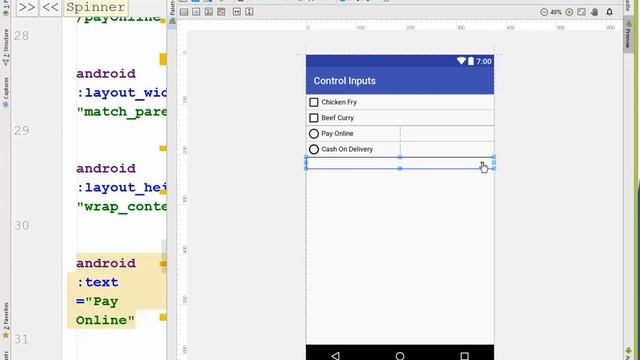This screenshot has width=640, height=360.
Task: Click the 49% zoom level text
Action: tap(556, 12)
